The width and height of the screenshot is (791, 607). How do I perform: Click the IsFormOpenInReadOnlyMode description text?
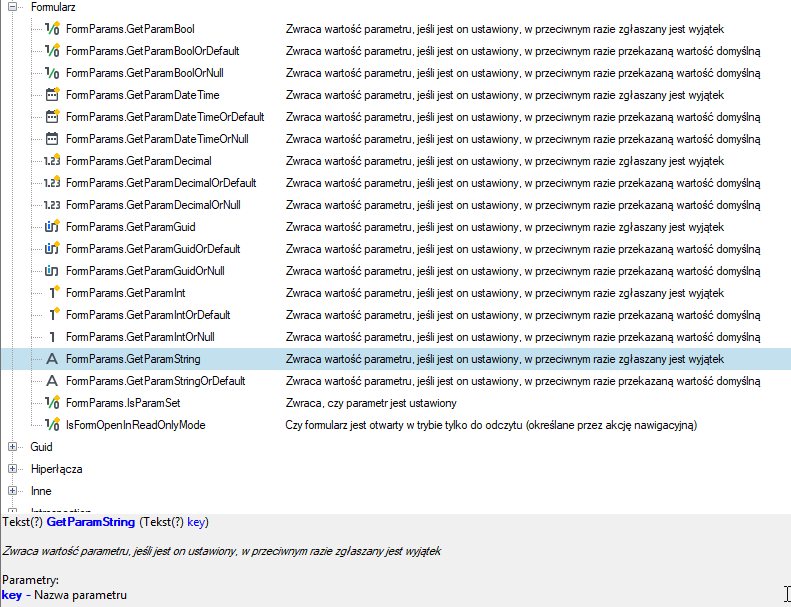tap(491, 425)
